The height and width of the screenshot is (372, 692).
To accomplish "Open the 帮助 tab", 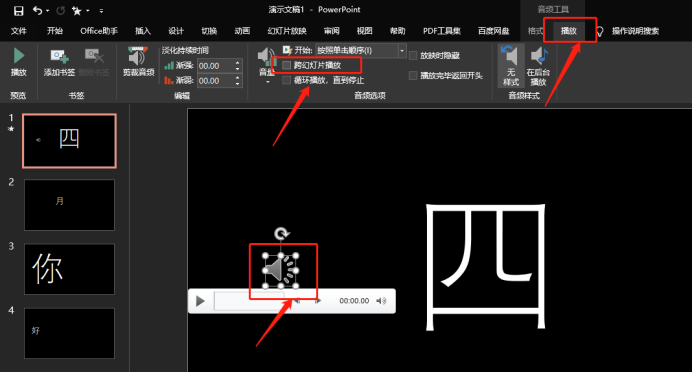I will tap(397, 31).
